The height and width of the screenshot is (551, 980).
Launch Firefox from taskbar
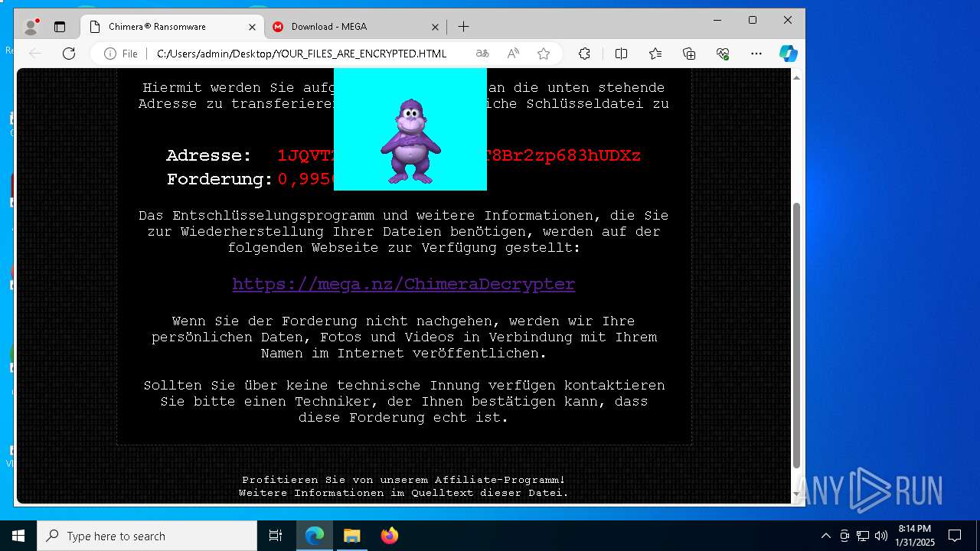[389, 536]
